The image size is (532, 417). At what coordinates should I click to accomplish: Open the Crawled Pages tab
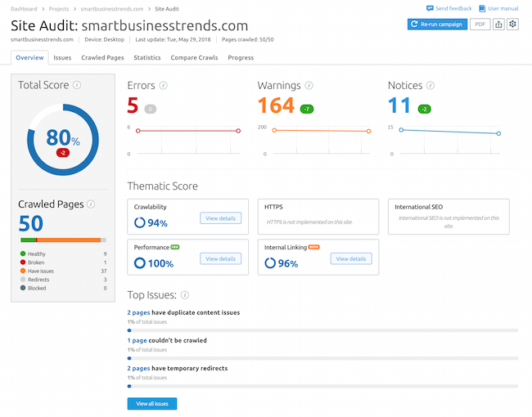(x=102, y=57)
